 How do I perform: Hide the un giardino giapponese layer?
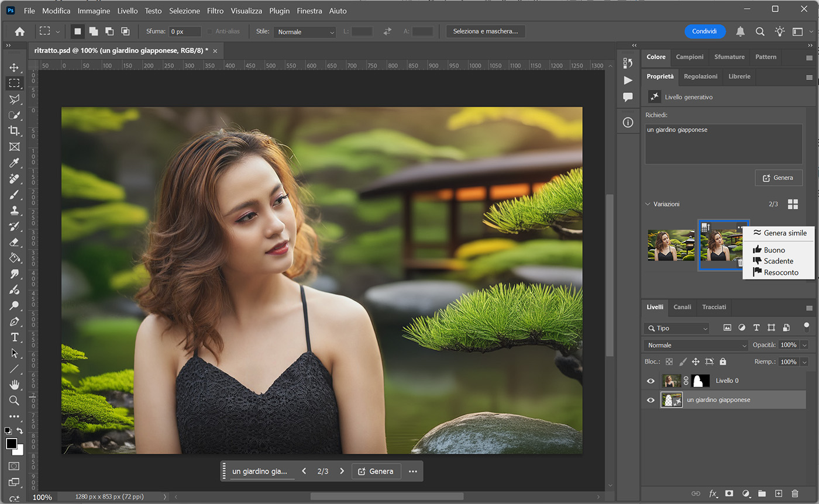(x=651, y=401)
